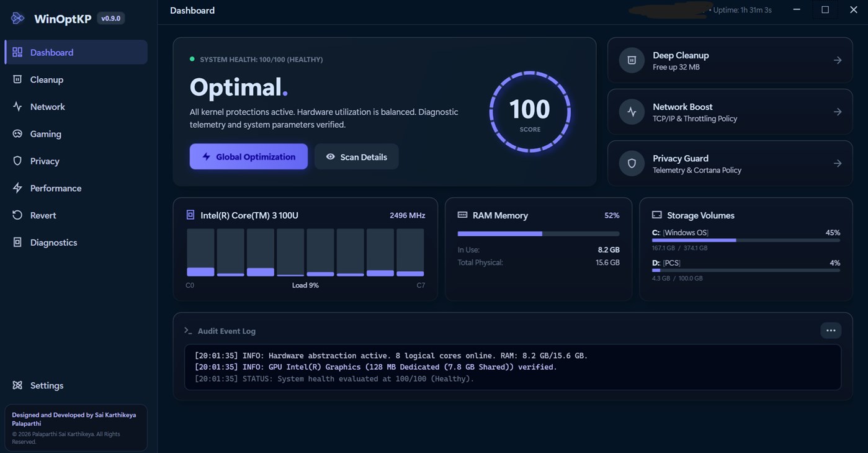The height and width of the screenshot is (453, 868).
Task: Click the Storage Volumes drive icon
Action: click(x=656, y=215)
